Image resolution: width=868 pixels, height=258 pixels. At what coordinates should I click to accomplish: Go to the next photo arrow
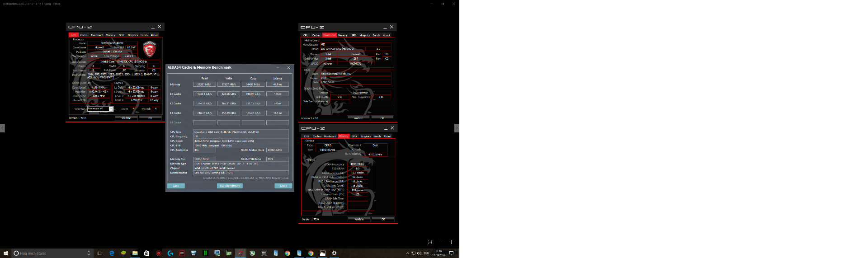coord(457,128)
